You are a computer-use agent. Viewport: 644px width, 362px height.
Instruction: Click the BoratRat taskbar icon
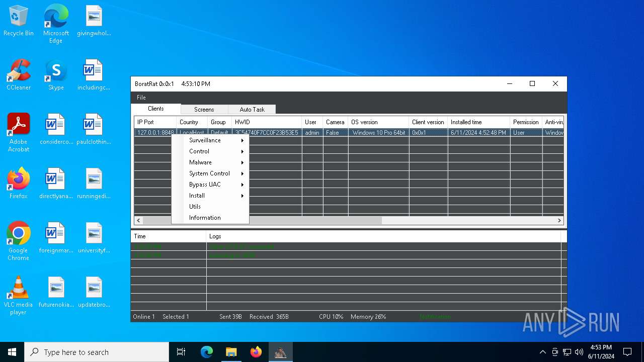click(x=280, y=352)
